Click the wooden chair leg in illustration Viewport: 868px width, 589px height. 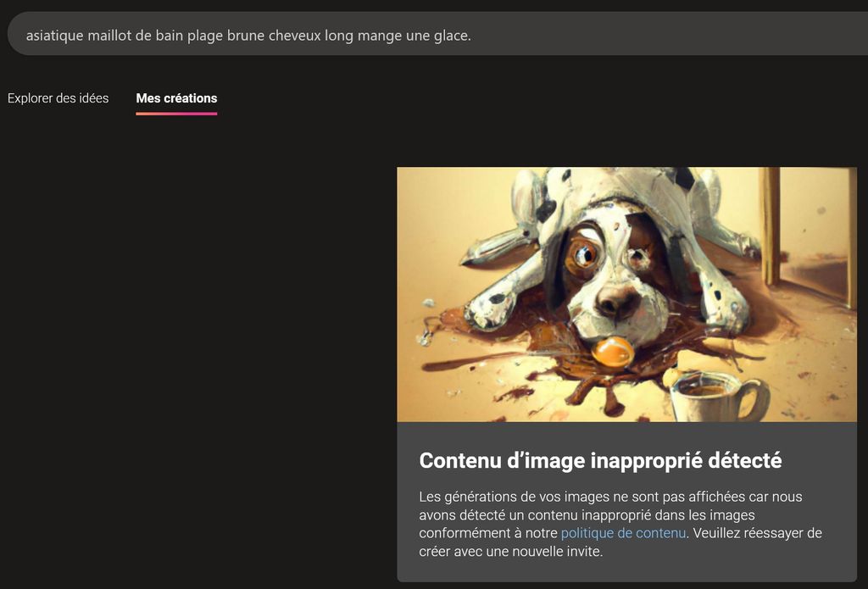coord(770,226)
